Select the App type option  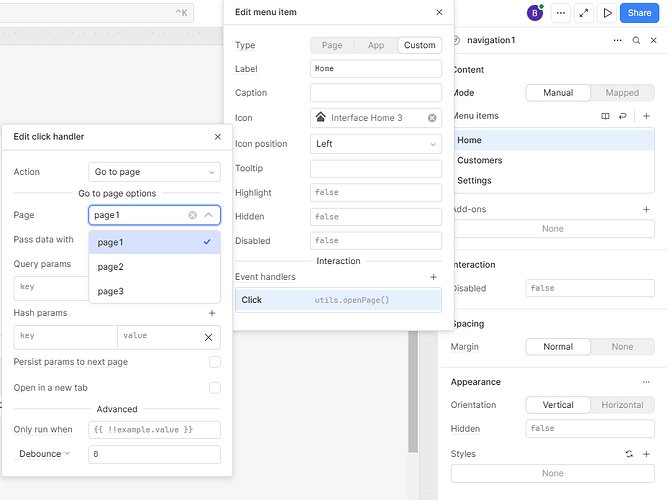376,45
